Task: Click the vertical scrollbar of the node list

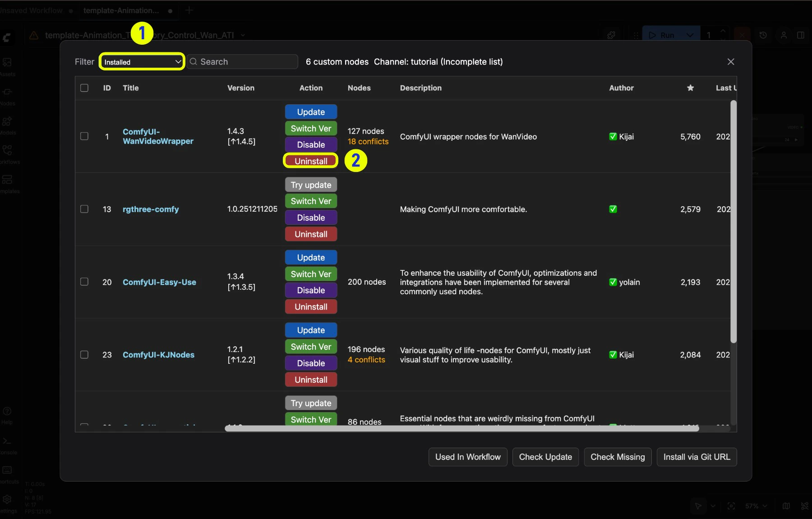Action: tap(734, 221)
